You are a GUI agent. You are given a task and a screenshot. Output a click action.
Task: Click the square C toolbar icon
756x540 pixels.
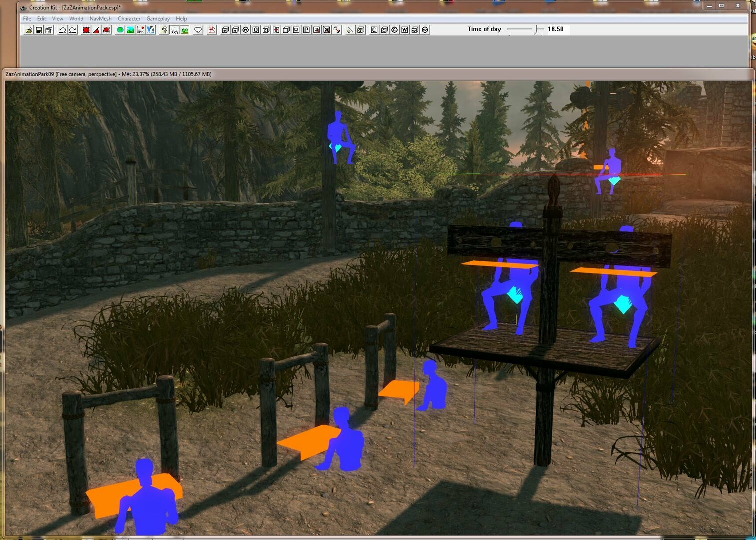pos(374,30)
